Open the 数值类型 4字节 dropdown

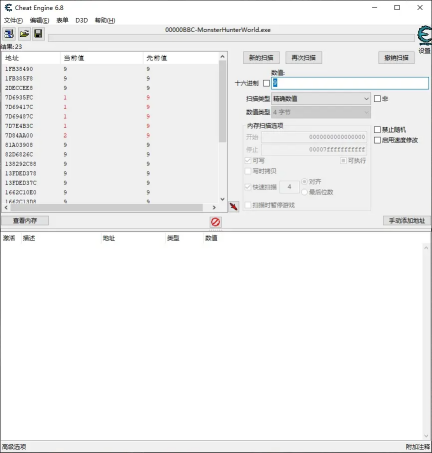pos(321,112)
